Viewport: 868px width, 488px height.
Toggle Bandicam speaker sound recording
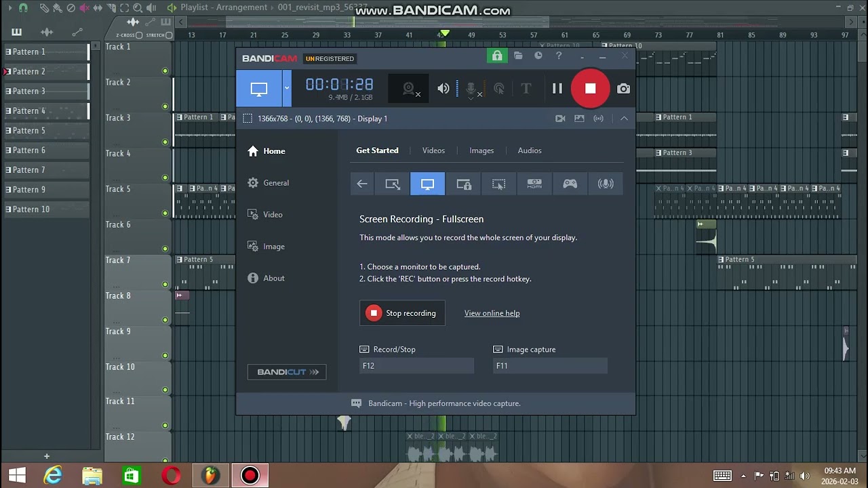[x=443, y=89]
